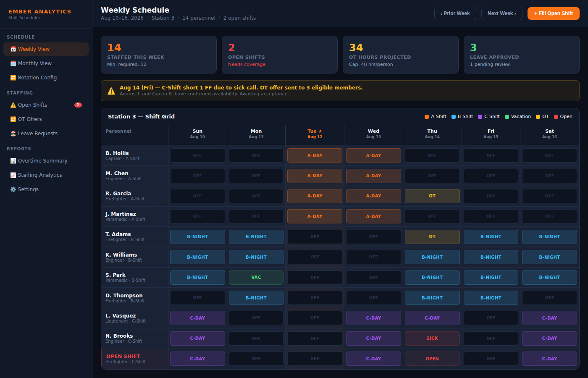Click the Open red legend swatch
The width and height of the screenshot is (588, 378).
click(x=556, y=117)
